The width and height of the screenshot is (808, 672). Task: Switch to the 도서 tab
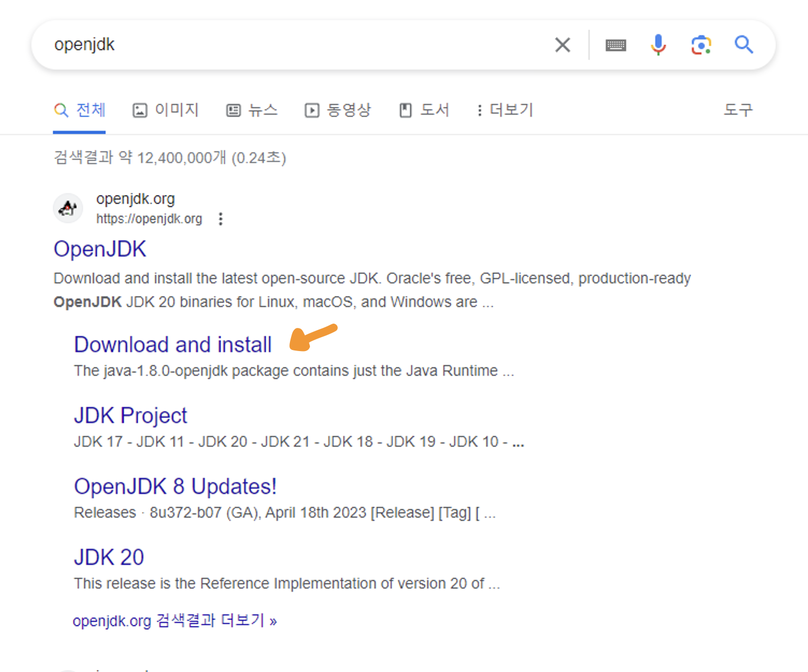[x=424, y=110]
